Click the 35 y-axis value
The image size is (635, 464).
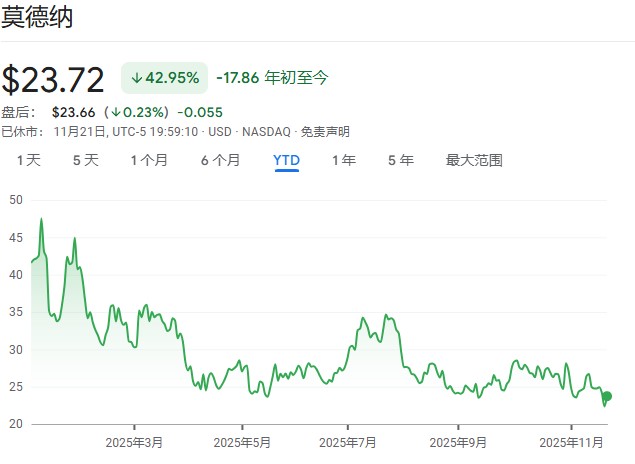[x=16, y=312]
